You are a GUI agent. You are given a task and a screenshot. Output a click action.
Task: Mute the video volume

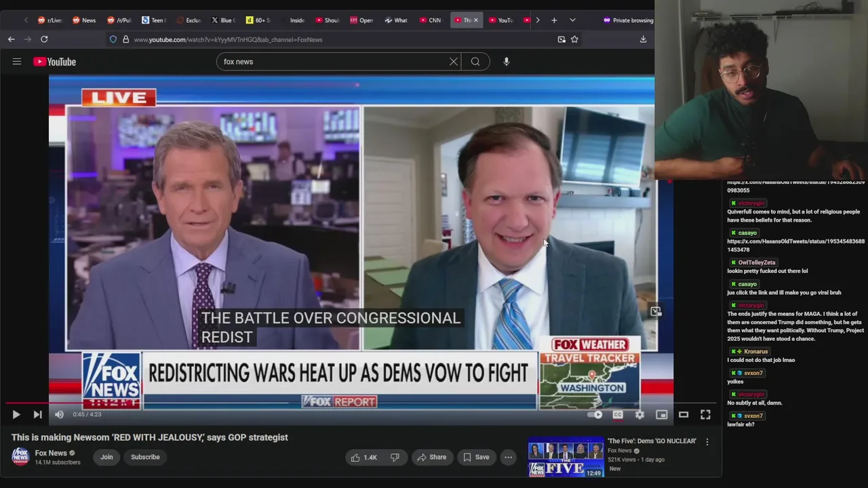tap(59, 415)
